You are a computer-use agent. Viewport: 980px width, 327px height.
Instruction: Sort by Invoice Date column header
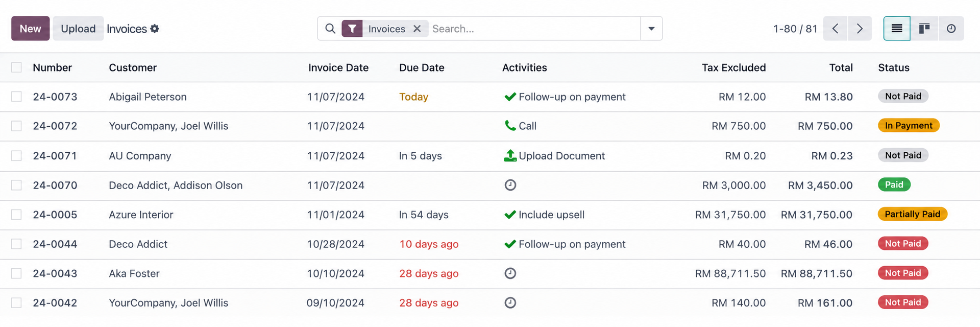click(x=338, y=67)
